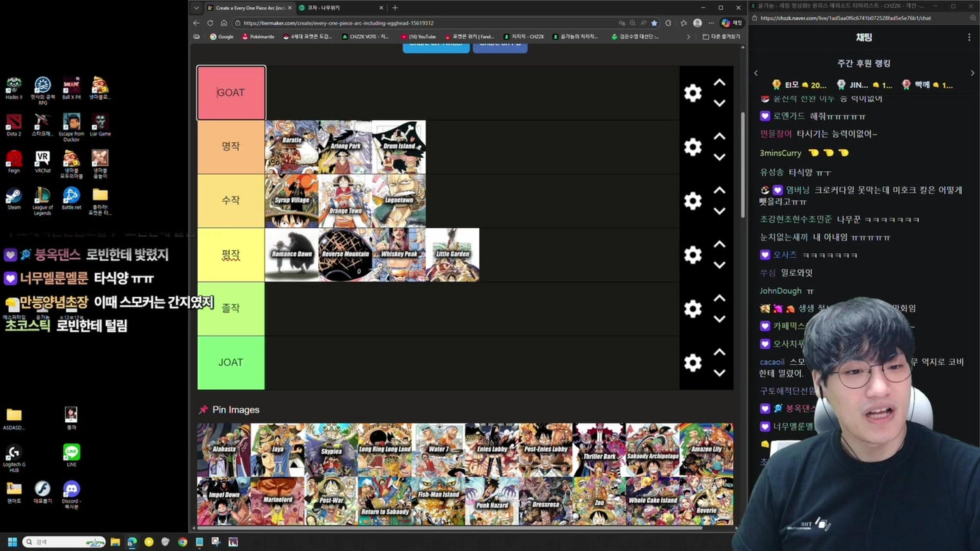This screenshot has height=551, width=980.
Task: Move 평작 tier row down
Action: coord(719,265)
